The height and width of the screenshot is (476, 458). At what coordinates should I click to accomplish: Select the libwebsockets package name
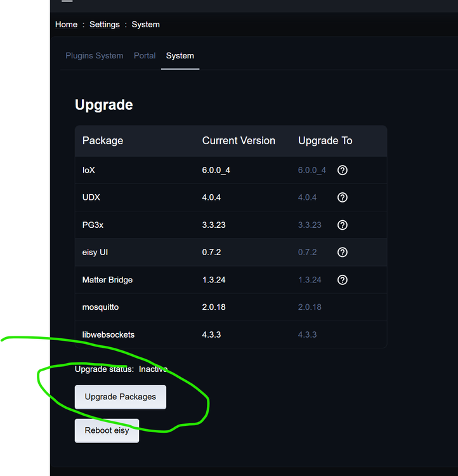(108, 334)
